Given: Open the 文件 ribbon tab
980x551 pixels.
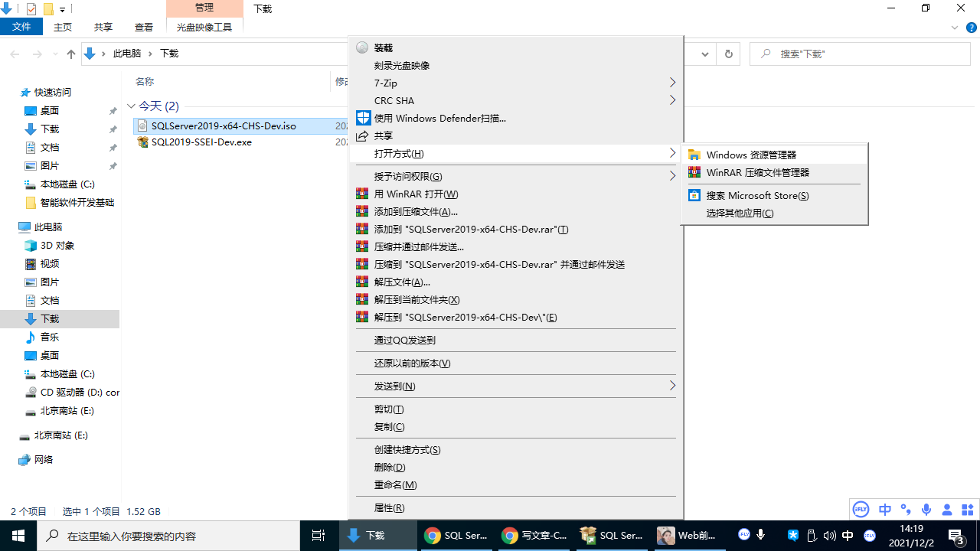Looking at the screenshot, I should click(21, 26).
